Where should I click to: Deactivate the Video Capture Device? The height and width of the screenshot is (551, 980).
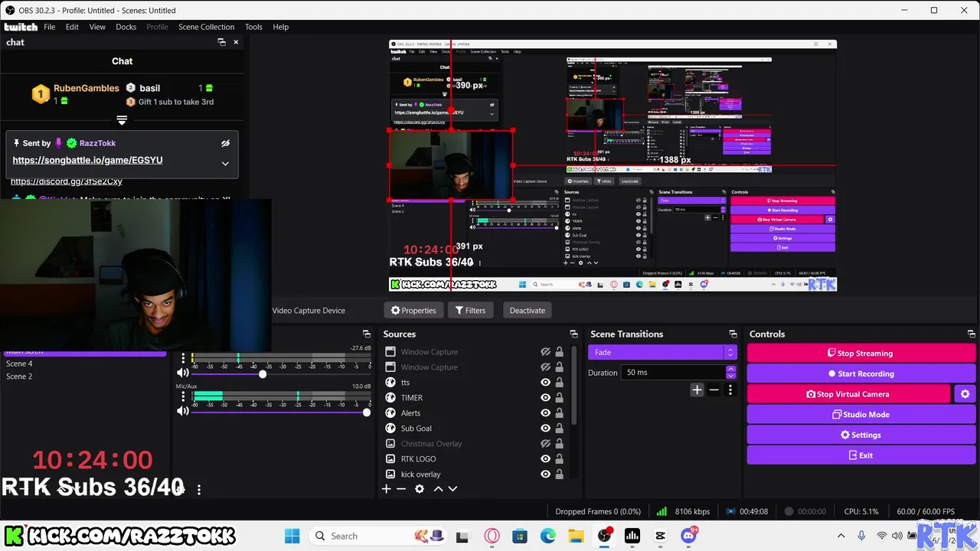(x=528, y=310)
